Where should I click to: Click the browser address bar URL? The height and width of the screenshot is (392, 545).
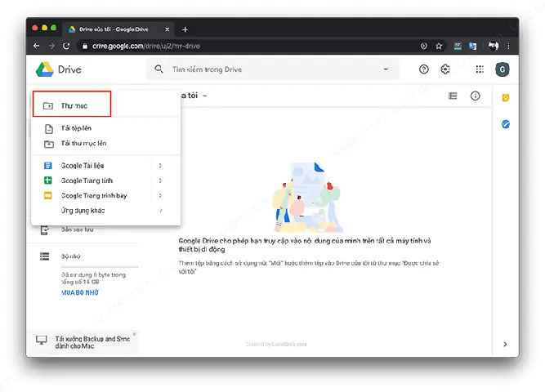[x=146, y=46]
